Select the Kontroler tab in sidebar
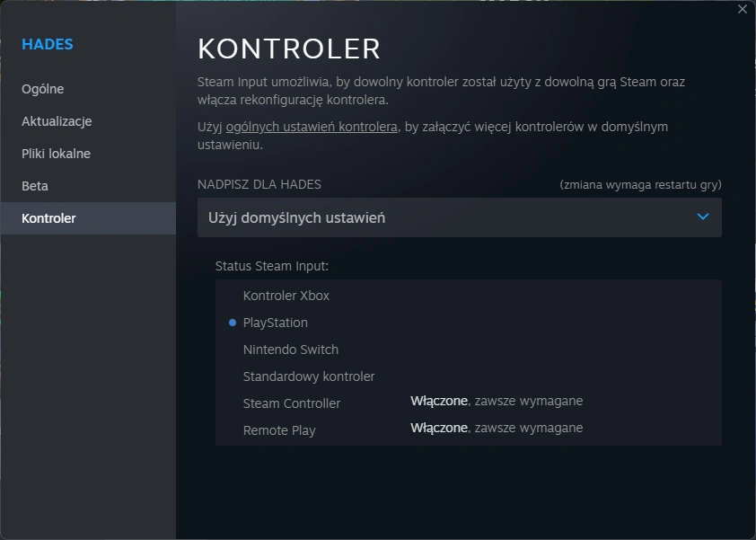The image size is (756, 540). click(88, 218)
